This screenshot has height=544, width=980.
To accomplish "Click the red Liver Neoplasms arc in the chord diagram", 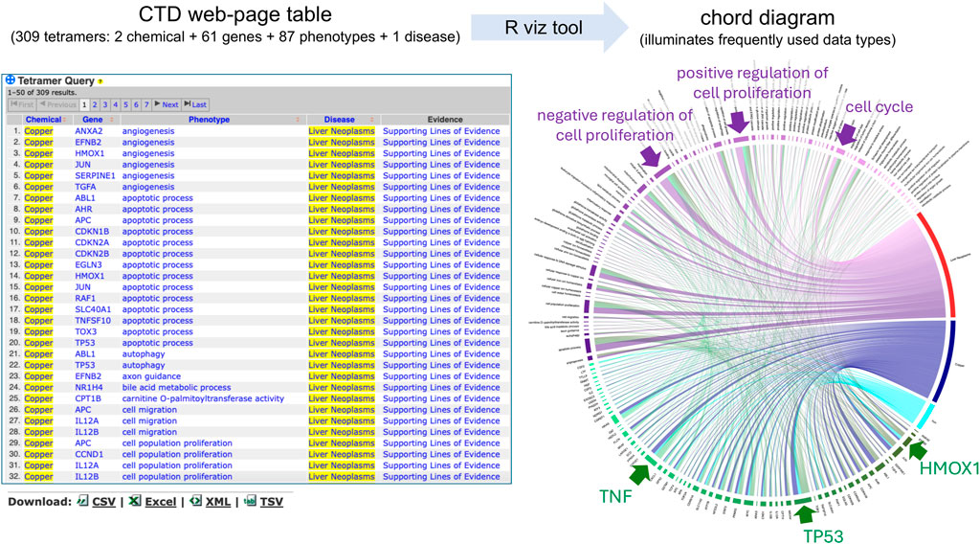I will coord(944,262).
